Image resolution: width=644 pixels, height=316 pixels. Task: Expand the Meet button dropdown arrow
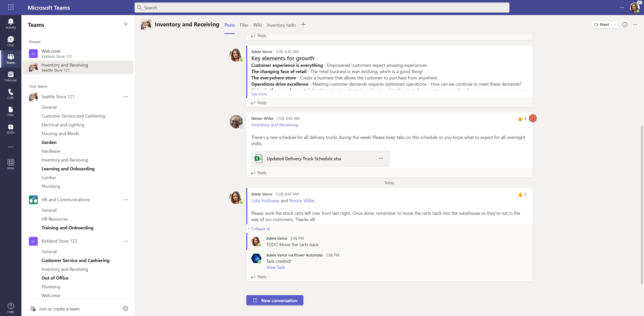coord(615,24)
